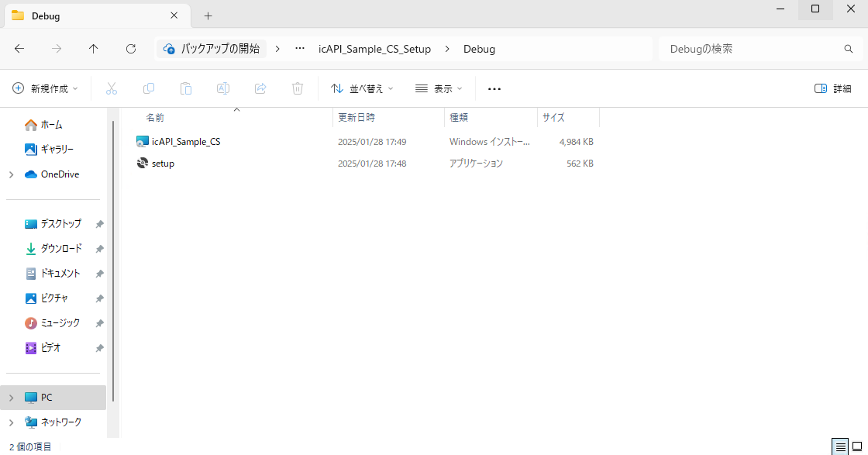Click the Rename icon in toolbar
Image resolution: width=868 pixels, height=455 pixels.
(x=223, y=88)
